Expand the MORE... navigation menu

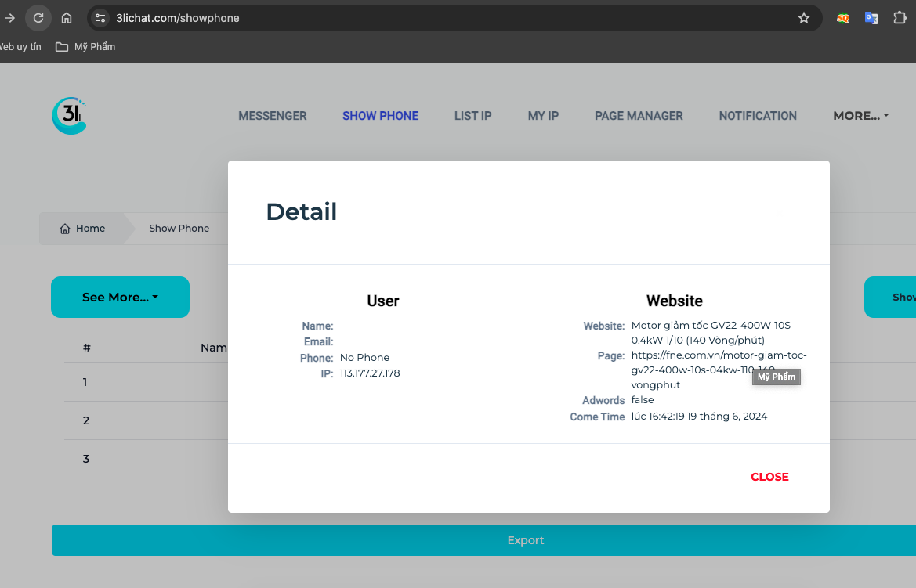tap(860, 116)
